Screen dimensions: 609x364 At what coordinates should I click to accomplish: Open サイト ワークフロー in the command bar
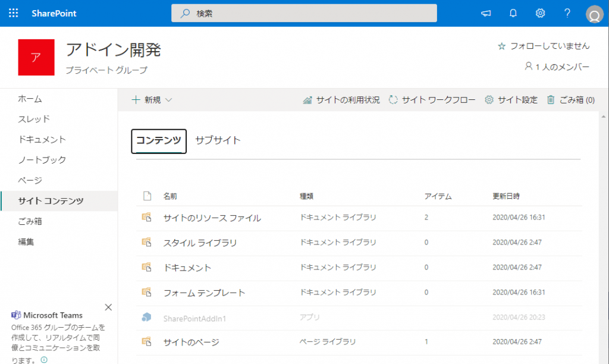[x=432, y=100]
